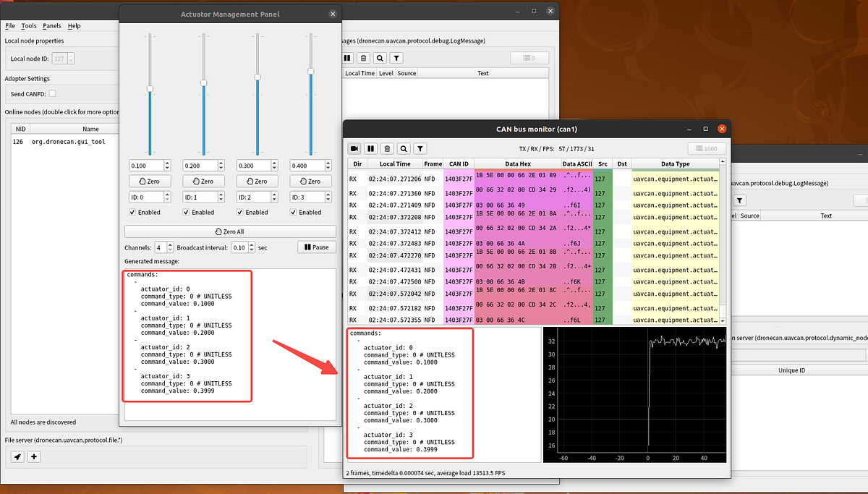
Task: Open the CAN frame filter funnel icon
Action: point(420,148)
